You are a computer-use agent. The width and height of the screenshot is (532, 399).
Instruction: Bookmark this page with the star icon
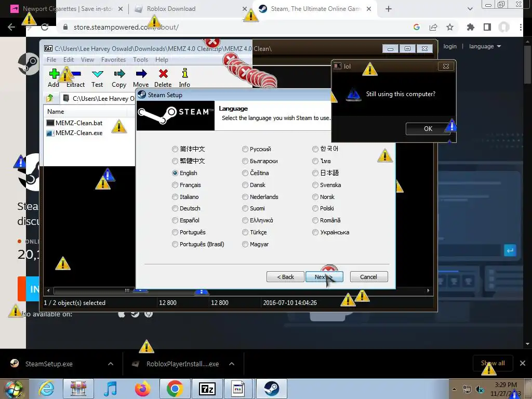point(450,27)
